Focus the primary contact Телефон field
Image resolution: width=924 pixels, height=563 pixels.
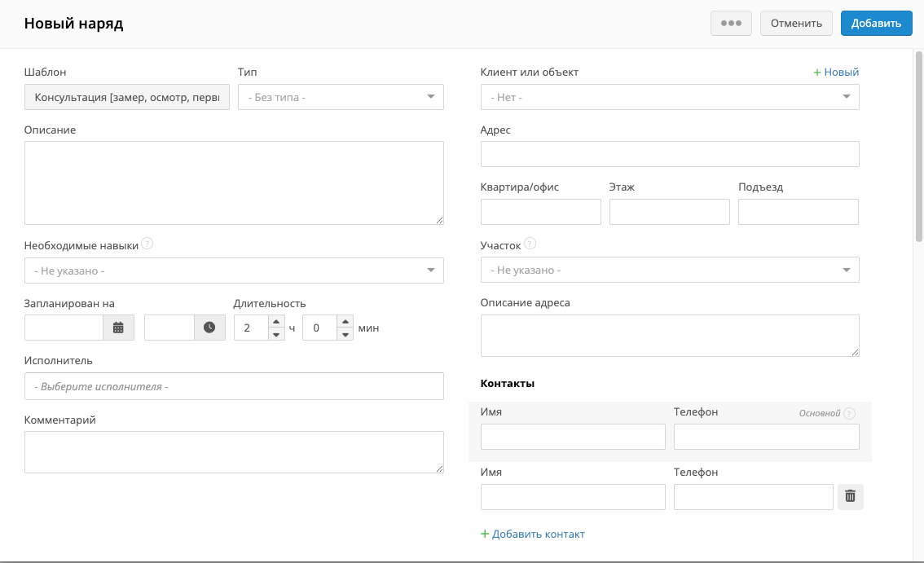click(x=767, y=437)
